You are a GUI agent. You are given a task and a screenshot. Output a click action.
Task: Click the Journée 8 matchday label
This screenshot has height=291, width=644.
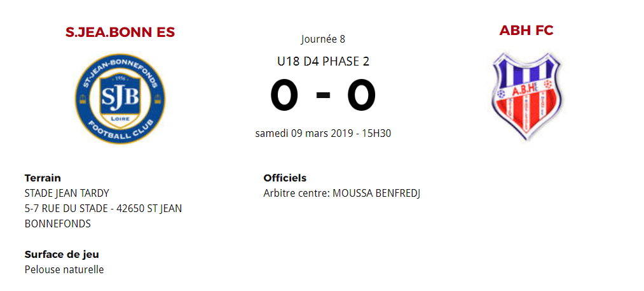[323, 39]
